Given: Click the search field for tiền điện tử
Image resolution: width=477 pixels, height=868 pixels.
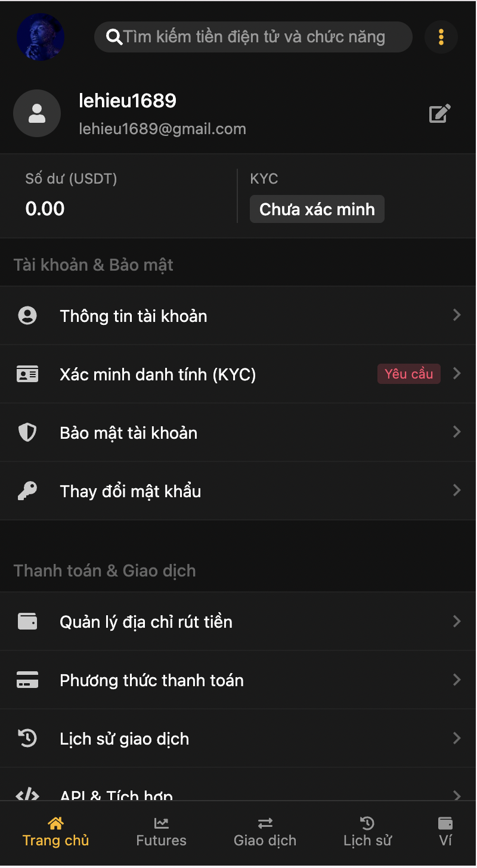Looking at the screenshot, I should (x=253, y=37).
